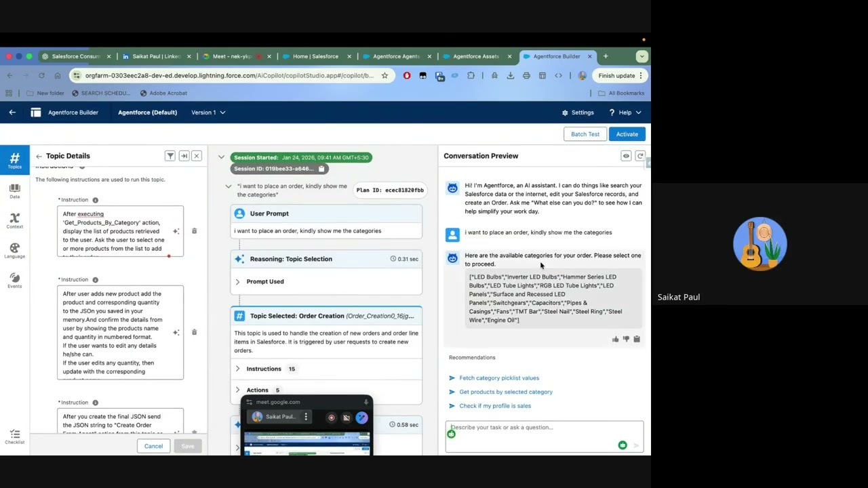This screenshot has height=488, width=868.
Task: Open Meet popup more options menu
Action: pyautogui.click(x=306, y=417)
